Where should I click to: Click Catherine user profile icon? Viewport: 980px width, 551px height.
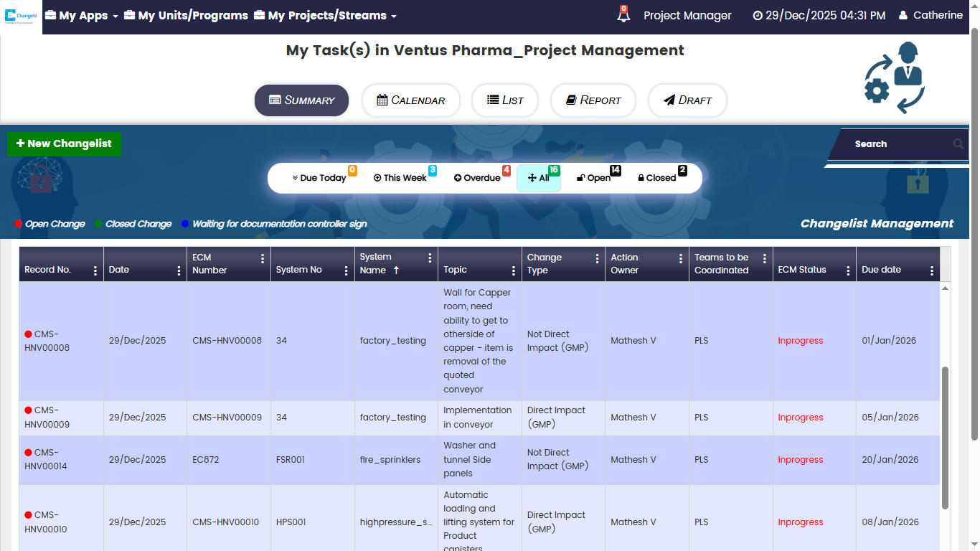coord(903,15)
